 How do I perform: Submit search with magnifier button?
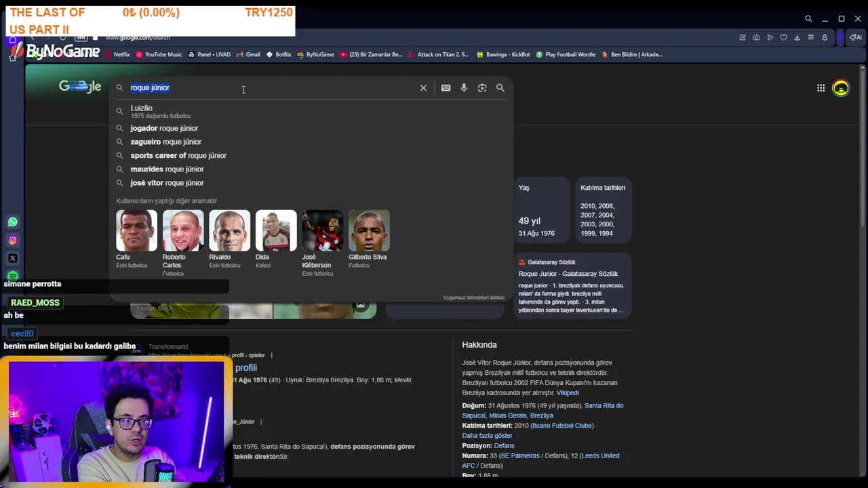500,87
